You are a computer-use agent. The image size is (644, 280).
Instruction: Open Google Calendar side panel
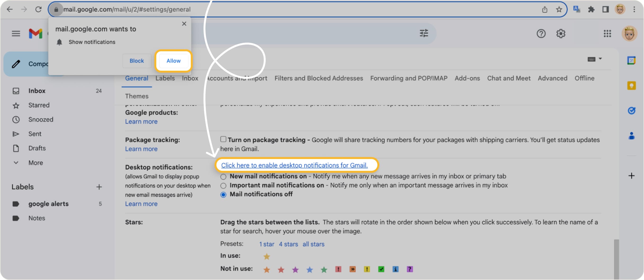click(632, 60)
